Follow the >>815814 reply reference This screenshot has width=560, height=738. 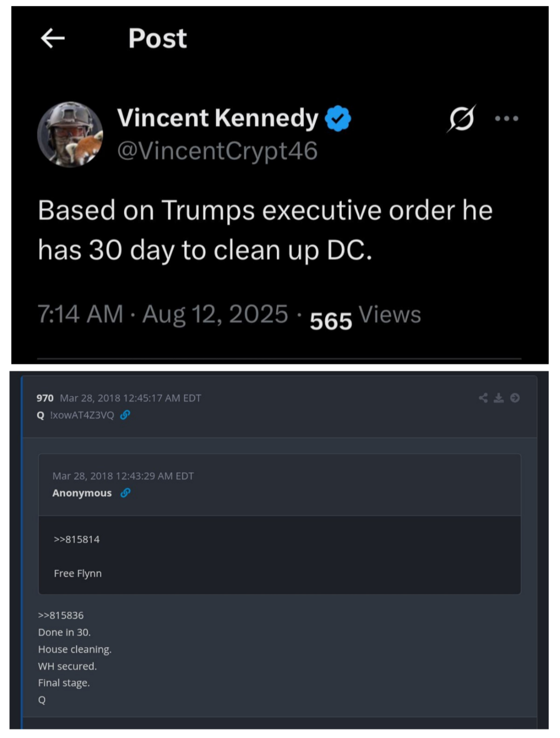pos(77,539)
